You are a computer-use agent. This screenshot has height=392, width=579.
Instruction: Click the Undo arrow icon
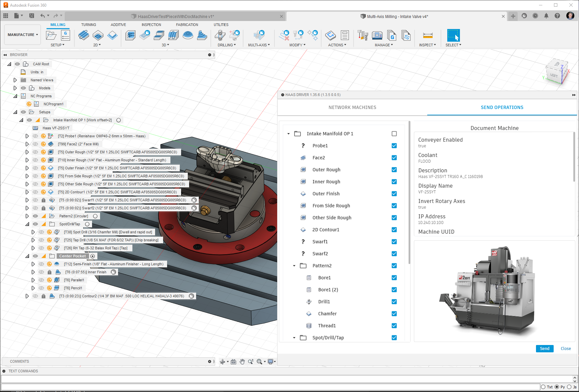click(42, 16)
